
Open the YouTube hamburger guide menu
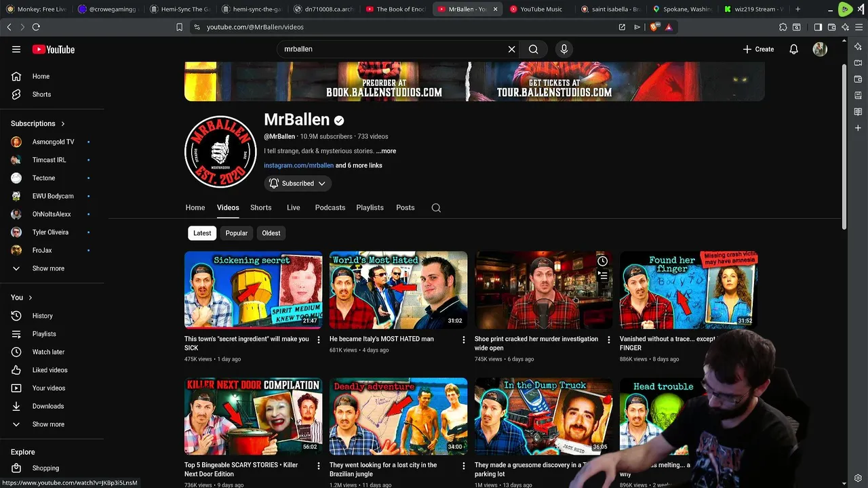pyautogui.click(x=16, y=49)
